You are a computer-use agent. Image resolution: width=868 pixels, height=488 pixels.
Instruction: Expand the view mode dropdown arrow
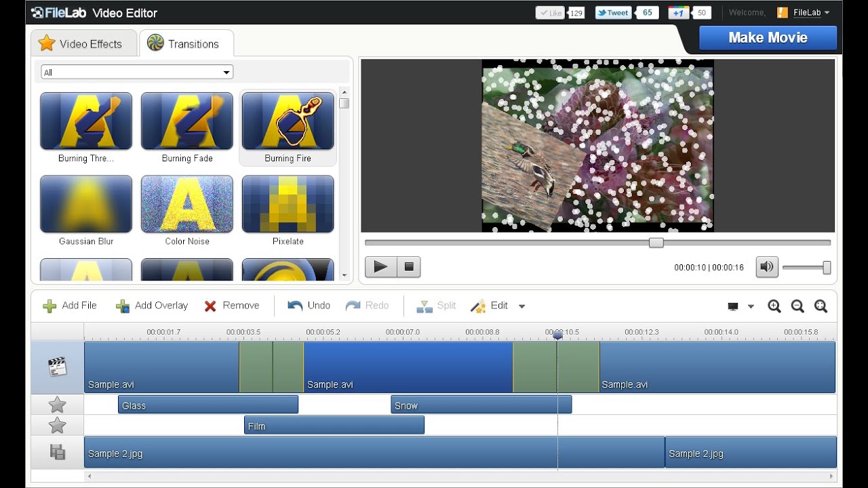tap(751, 306)
